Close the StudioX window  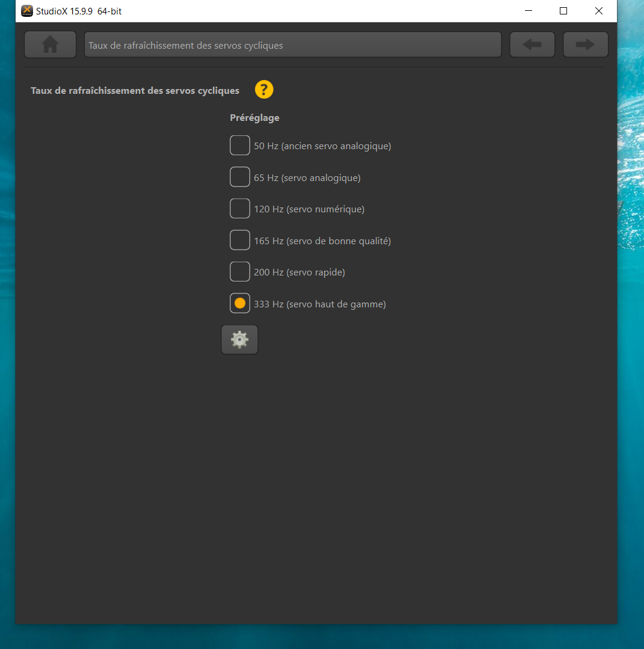click(598, 11)
